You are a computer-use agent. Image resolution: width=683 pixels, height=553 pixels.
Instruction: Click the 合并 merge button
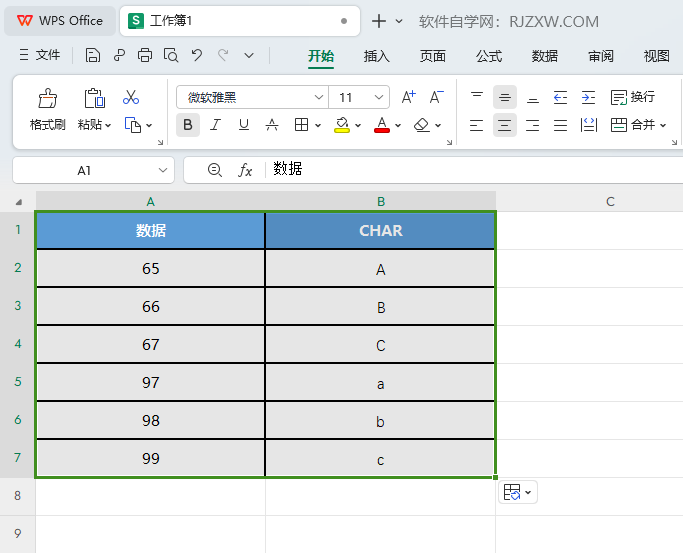coord(632,125)
